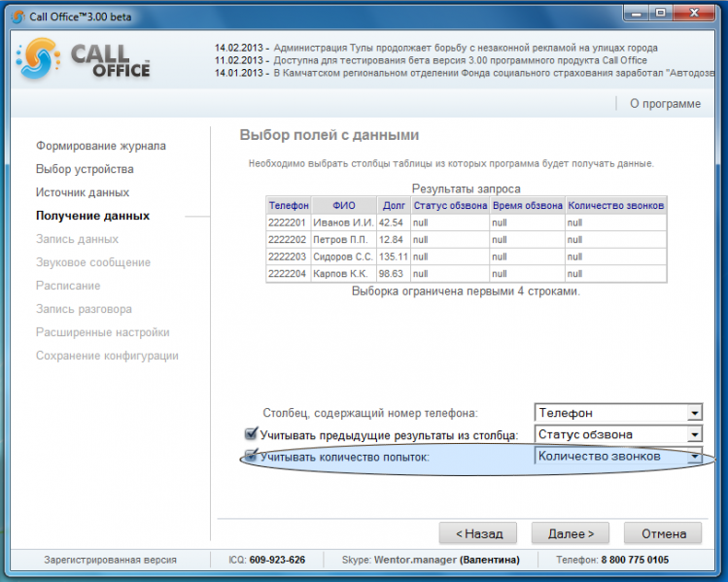
Task: Select 'Получение данных' step
Action: coord(92,216)
